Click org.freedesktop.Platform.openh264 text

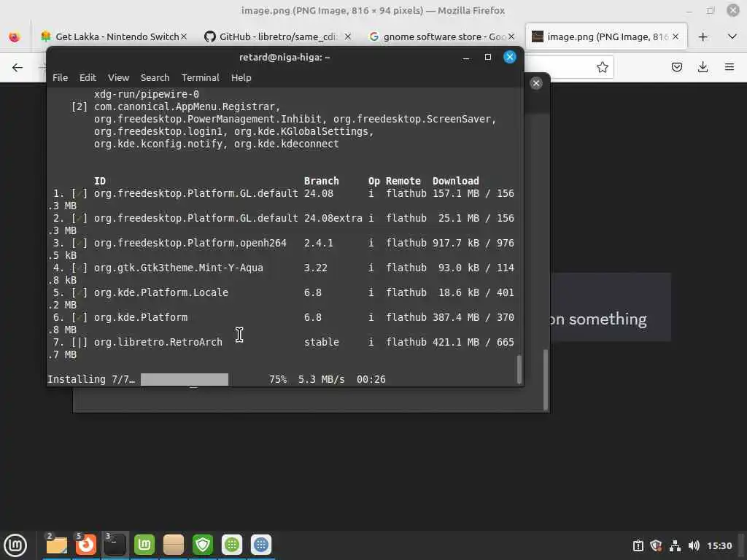(190, 244)
